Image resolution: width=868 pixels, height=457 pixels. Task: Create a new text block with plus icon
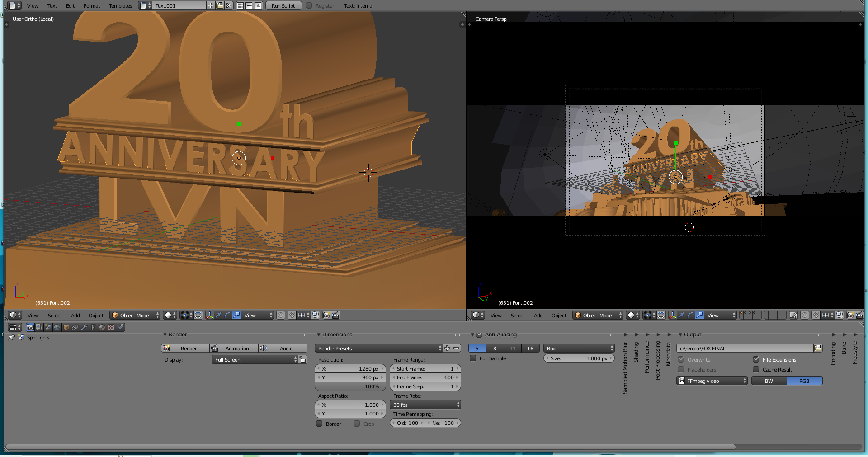(211, 6)
